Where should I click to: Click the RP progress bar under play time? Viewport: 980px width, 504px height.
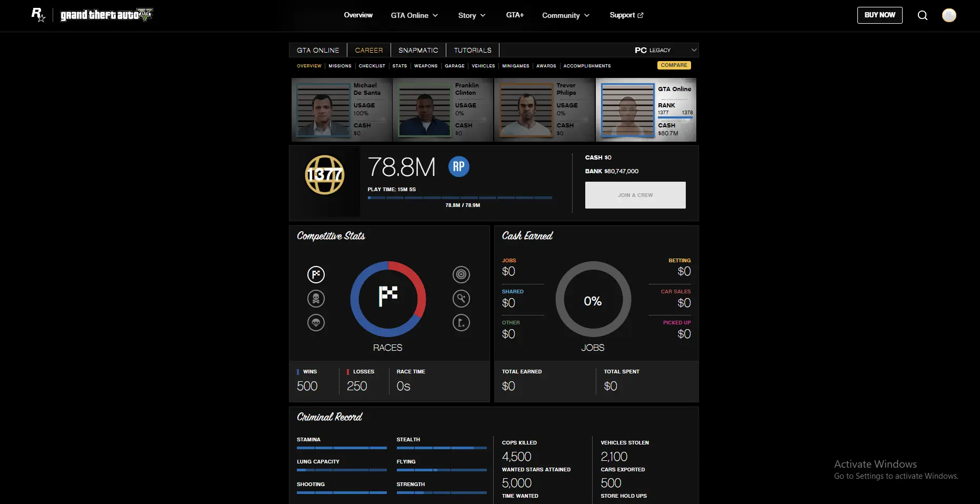pos(460,197)
